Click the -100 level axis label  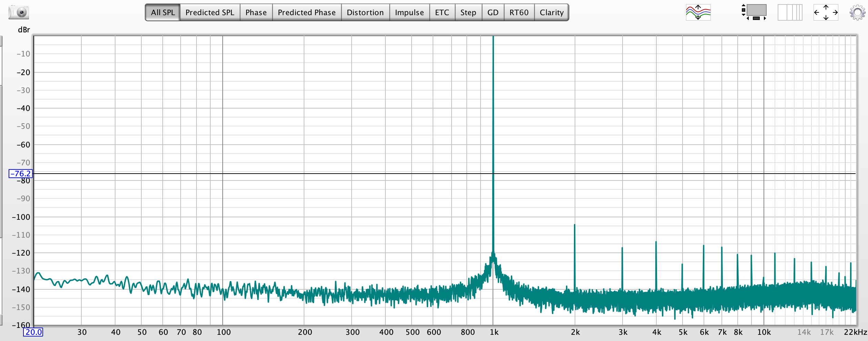tap(21, 217)
